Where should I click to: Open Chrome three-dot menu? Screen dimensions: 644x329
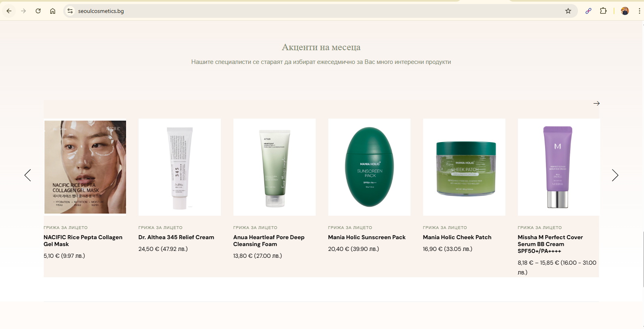click(639, 11)
